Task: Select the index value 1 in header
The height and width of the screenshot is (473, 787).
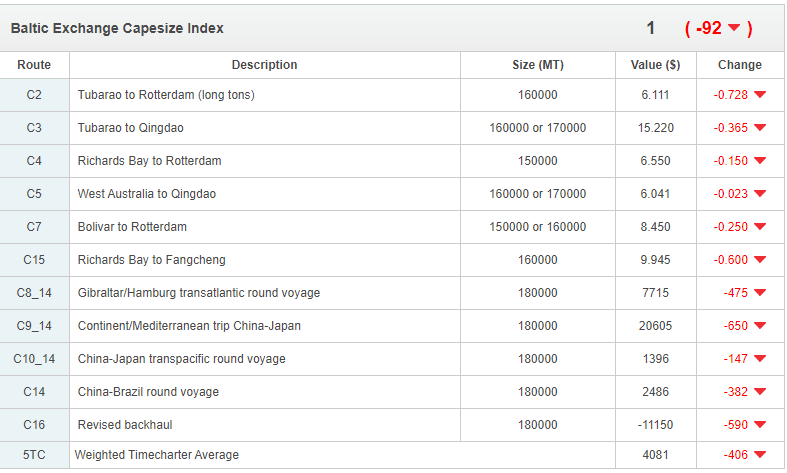Action: point(650,28)
